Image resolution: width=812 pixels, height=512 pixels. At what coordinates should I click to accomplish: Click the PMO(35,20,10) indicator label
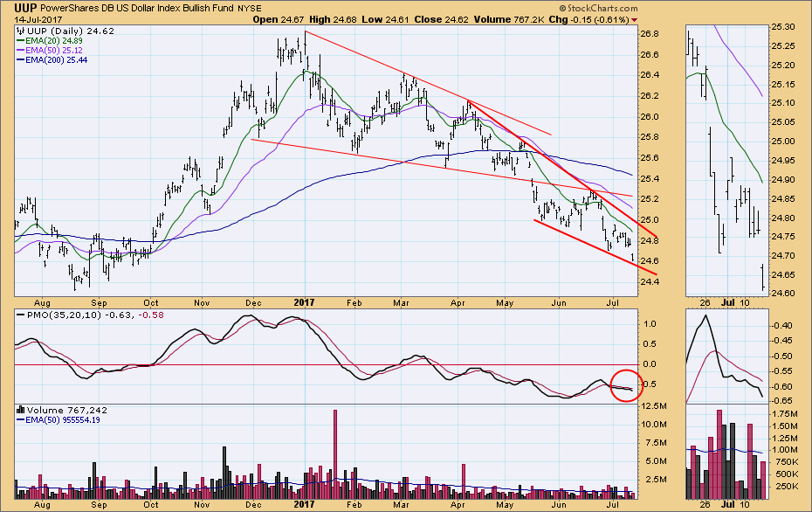point(65,315)
